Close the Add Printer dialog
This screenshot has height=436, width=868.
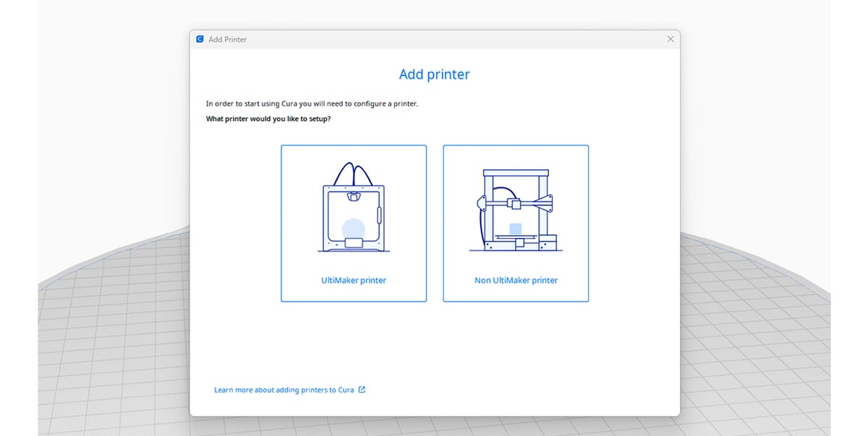point(670,39)
